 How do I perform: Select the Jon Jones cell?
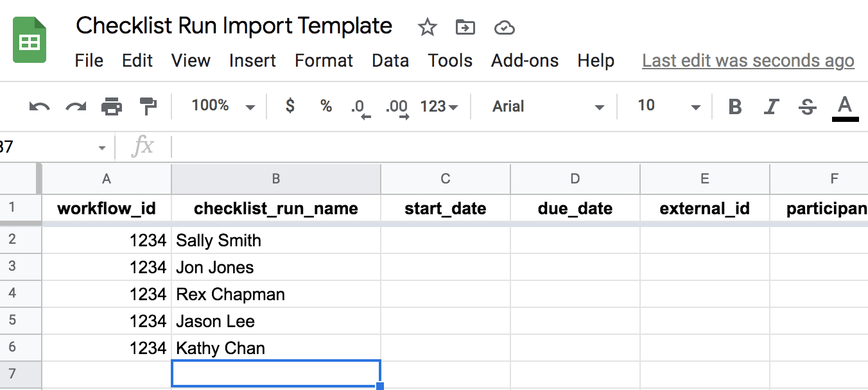click(x=276, y=267)
